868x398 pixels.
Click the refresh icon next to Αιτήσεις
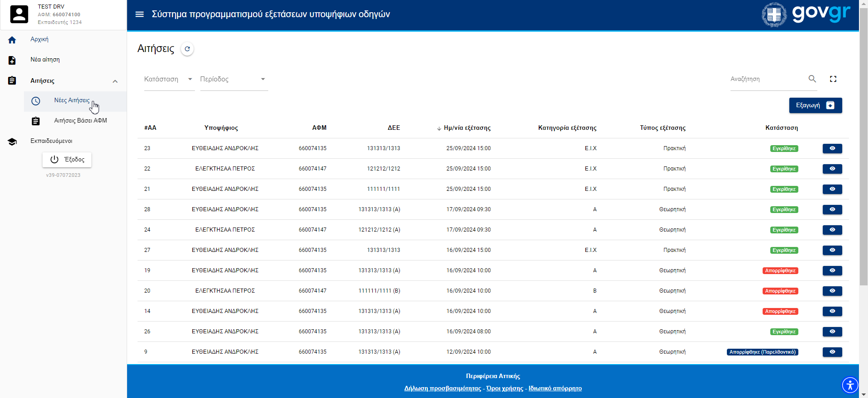[187, 49]
